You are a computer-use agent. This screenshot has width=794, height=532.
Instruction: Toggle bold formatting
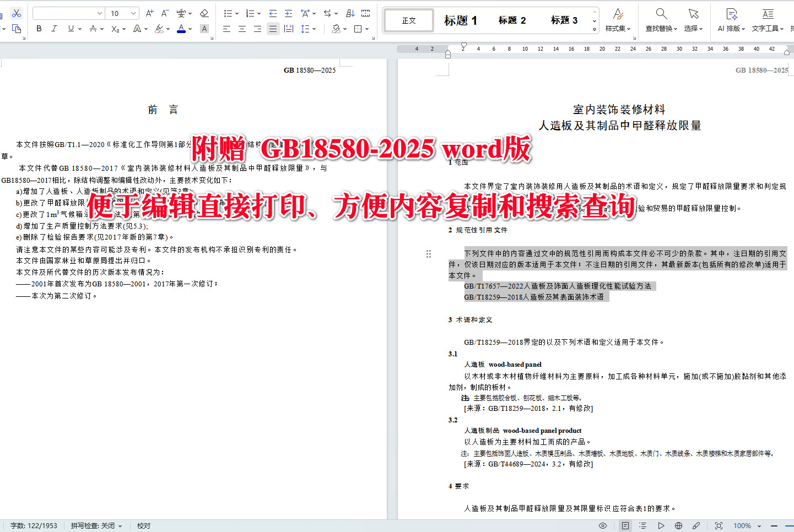38,29
